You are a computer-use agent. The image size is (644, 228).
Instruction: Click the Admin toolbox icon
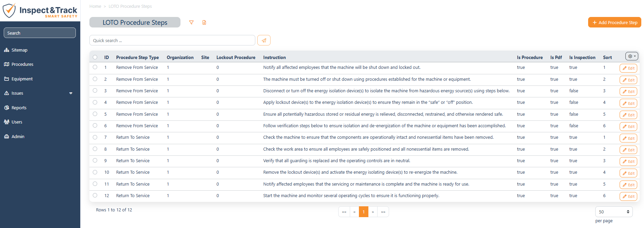coord(6,136)
